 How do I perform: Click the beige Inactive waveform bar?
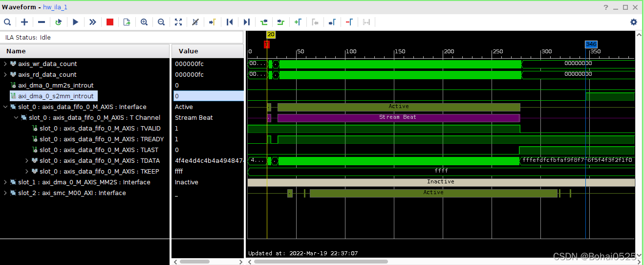(441, 182)
